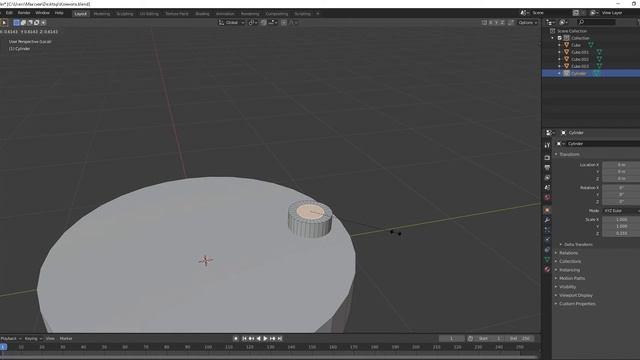Screen dimensions: 640x360
Task: Open the Options dropdown in viewport header
Action: [x=528, y=22]
